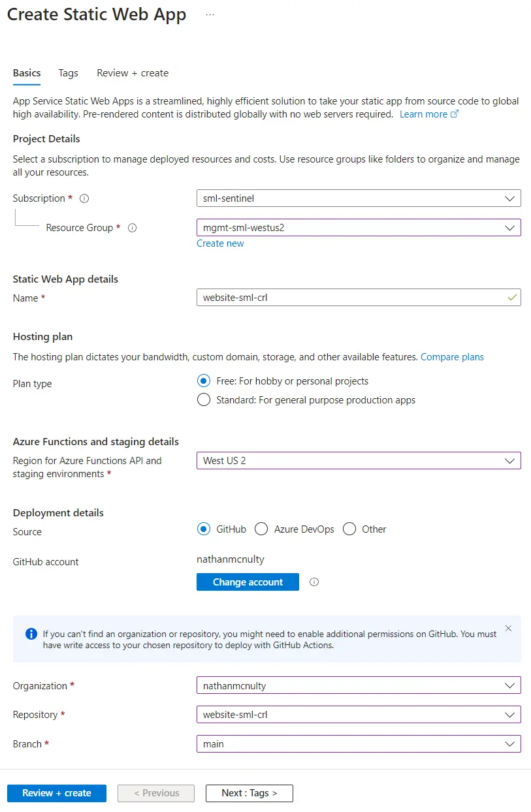The width and height of the screenshot is (531, 812).
Task: Click the Subscription info icon
Action: pos(84,198)
